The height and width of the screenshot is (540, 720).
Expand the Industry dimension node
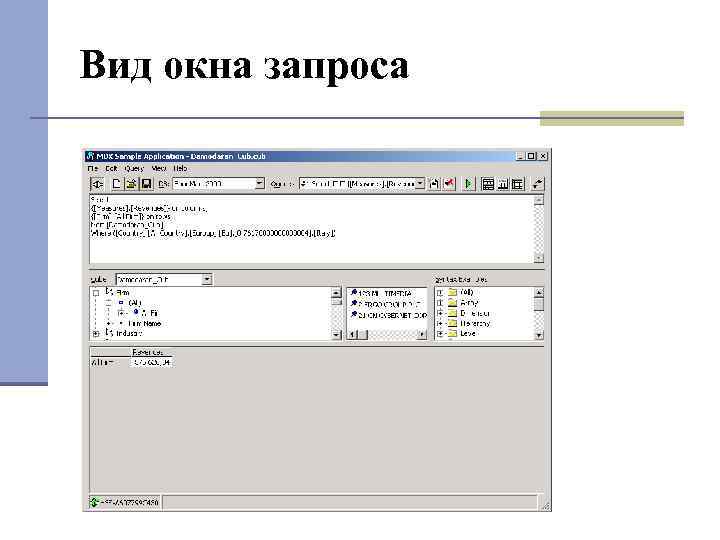point(96,334)
